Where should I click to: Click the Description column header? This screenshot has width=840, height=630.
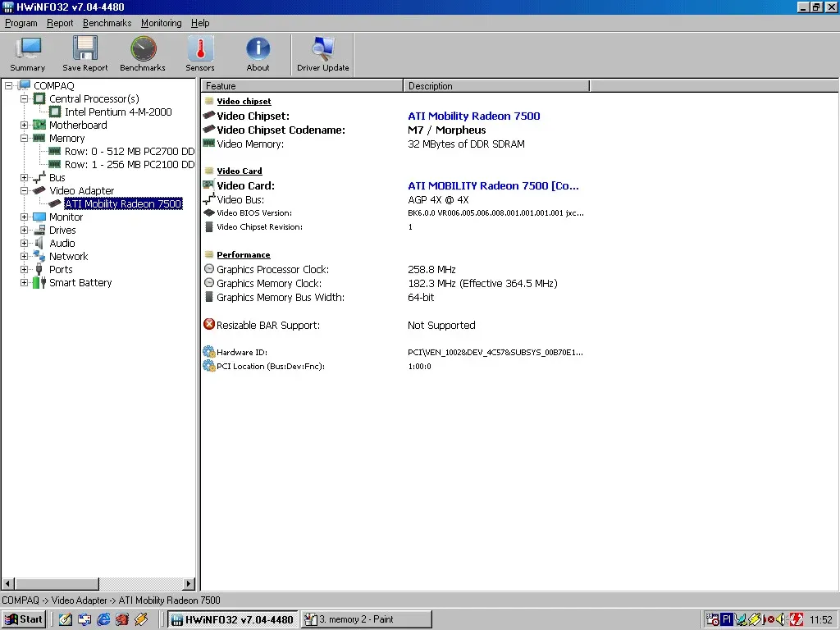(496, 85)
